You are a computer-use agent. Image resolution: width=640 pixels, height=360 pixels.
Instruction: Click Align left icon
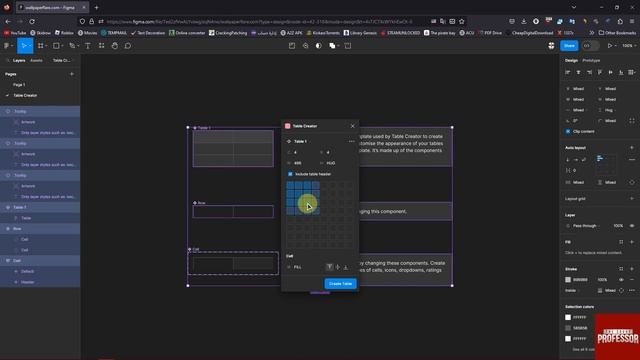[x=568, y=72]
